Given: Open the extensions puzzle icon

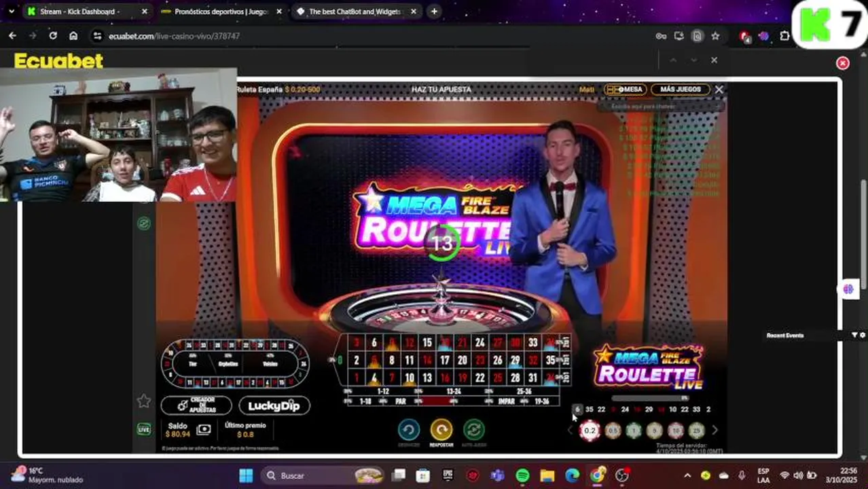Looking at the screenshot, I should pos(785,36).
